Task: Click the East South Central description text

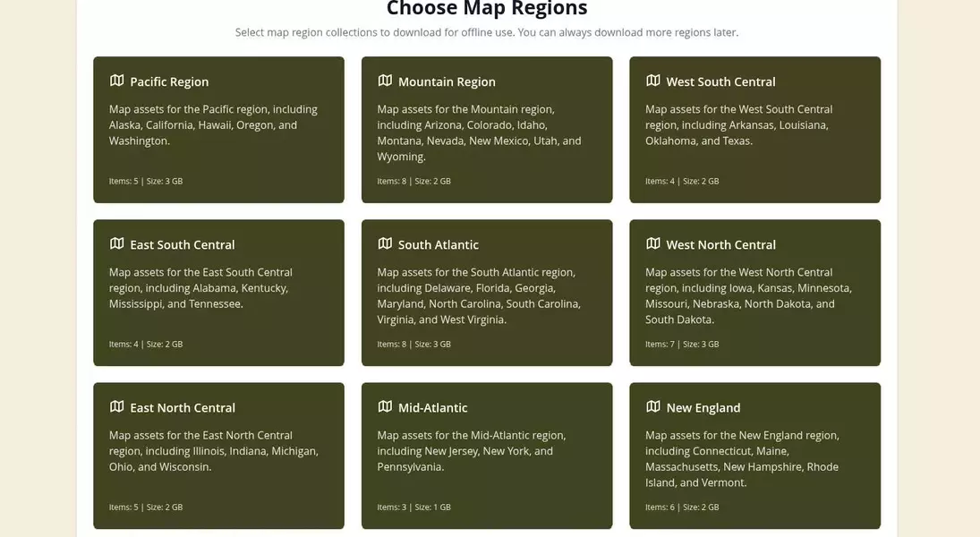Action: pyautogui.click(x=200, y=287)
